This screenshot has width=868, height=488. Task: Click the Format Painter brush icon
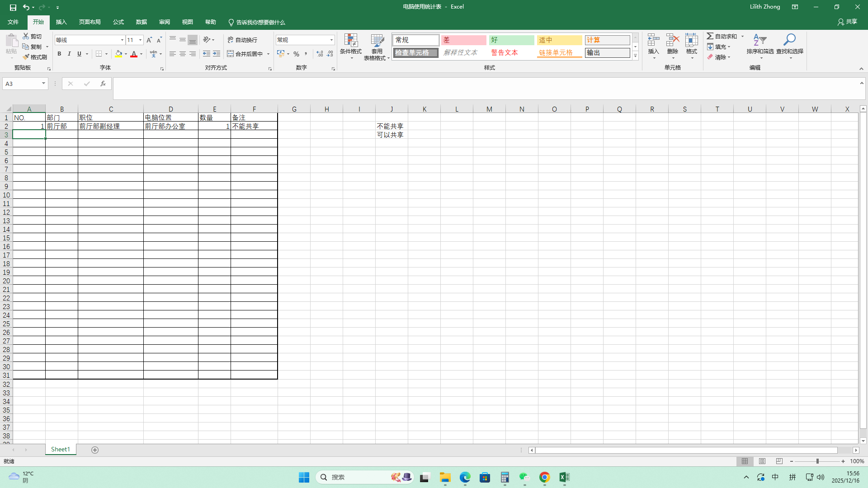click(x=26, y=57)
